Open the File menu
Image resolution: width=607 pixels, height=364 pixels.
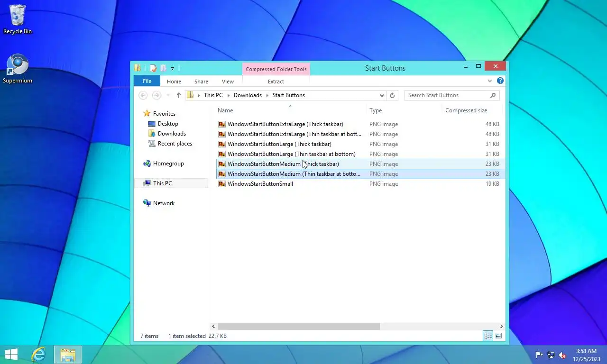coord(147,81)
